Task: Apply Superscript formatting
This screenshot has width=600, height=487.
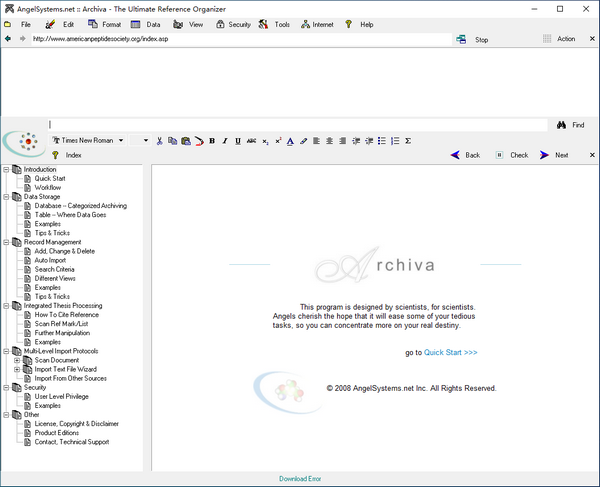Action: pos(278,141)
